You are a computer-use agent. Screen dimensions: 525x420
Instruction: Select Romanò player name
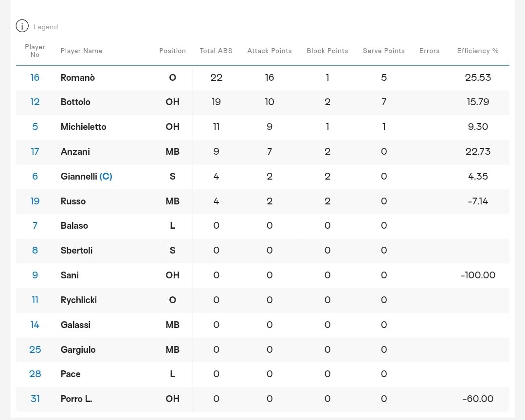point(77,77)
